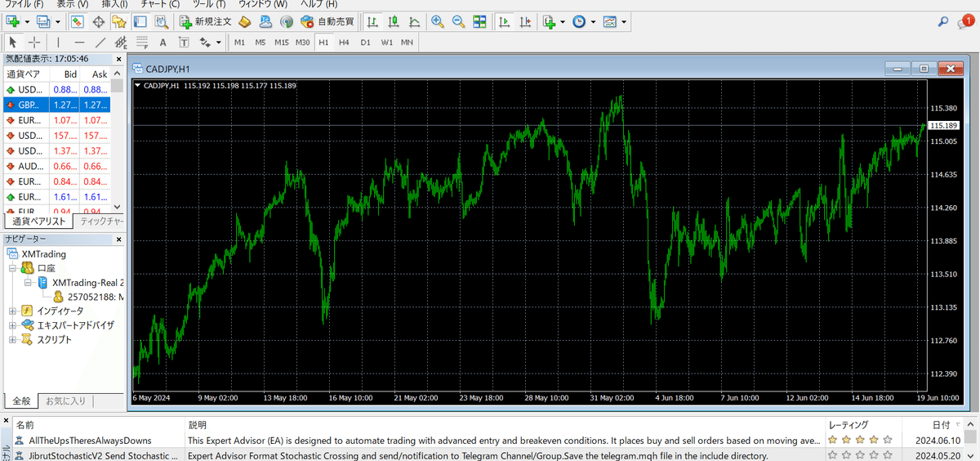Tile chart windows icon
980x461 pixels.
pyautogui.click(x=479, y=21)
